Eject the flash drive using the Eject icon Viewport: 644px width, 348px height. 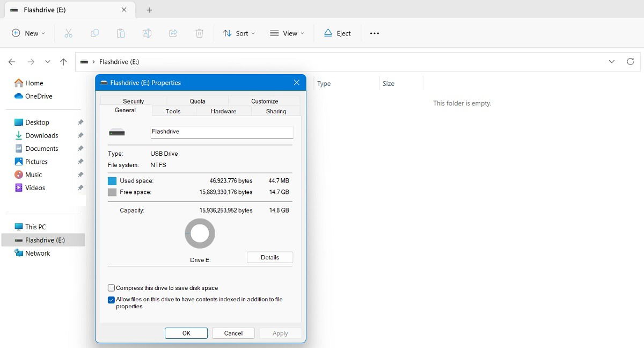tap(337, 33)
